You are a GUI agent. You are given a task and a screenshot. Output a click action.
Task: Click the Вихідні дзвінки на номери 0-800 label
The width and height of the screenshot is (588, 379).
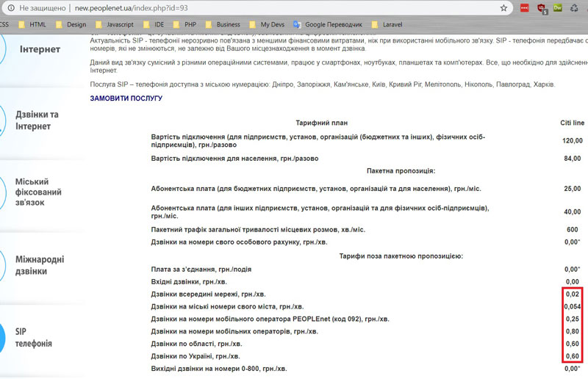219,369
